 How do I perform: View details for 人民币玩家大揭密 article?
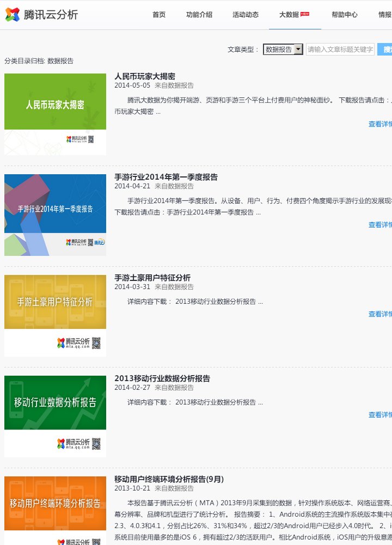[x=380, y=124]
